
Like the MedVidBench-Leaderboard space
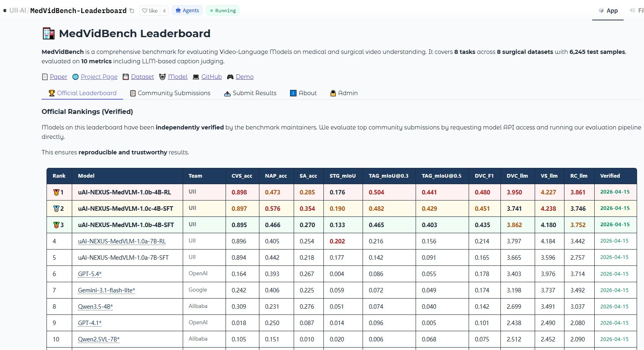point(150,11)
